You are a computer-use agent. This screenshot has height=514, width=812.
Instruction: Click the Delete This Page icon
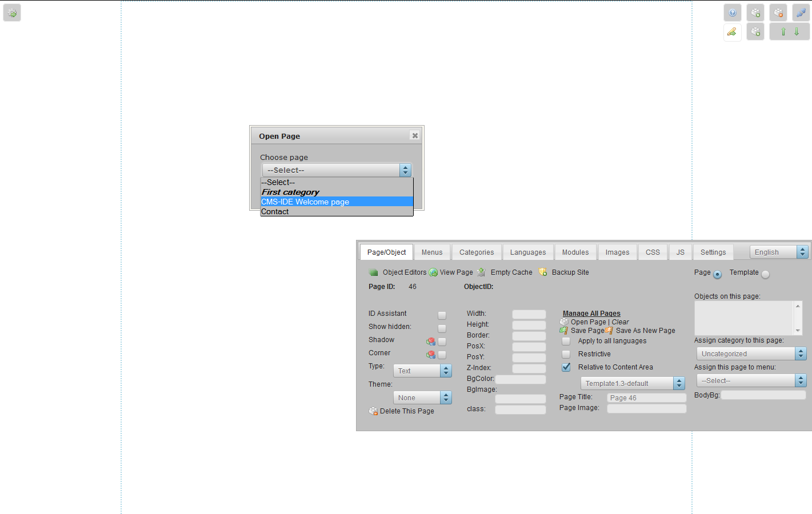point(373,411)
